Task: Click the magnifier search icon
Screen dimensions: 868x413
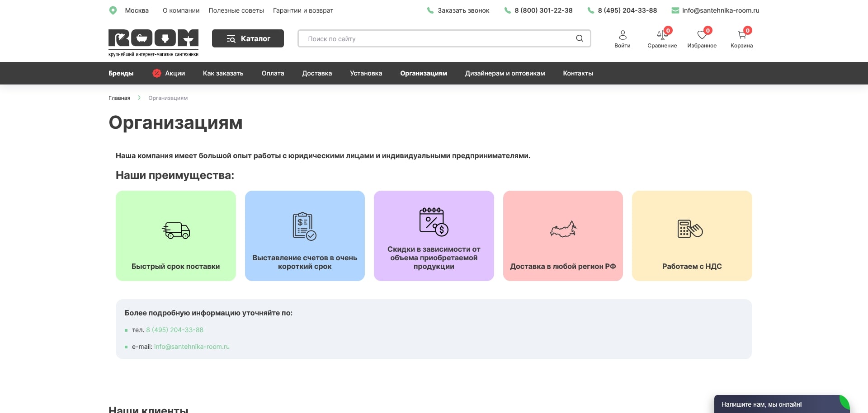Action: pos(579,38)
